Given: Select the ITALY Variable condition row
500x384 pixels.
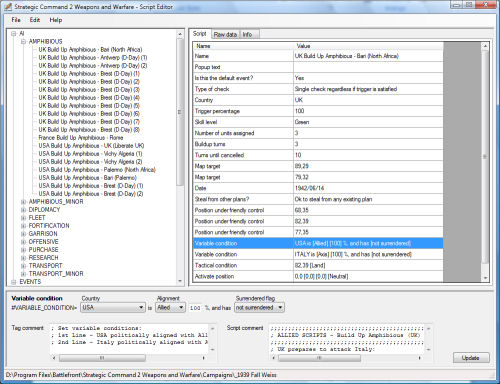Looking at the screenshot, I should (x=318, y=254).
